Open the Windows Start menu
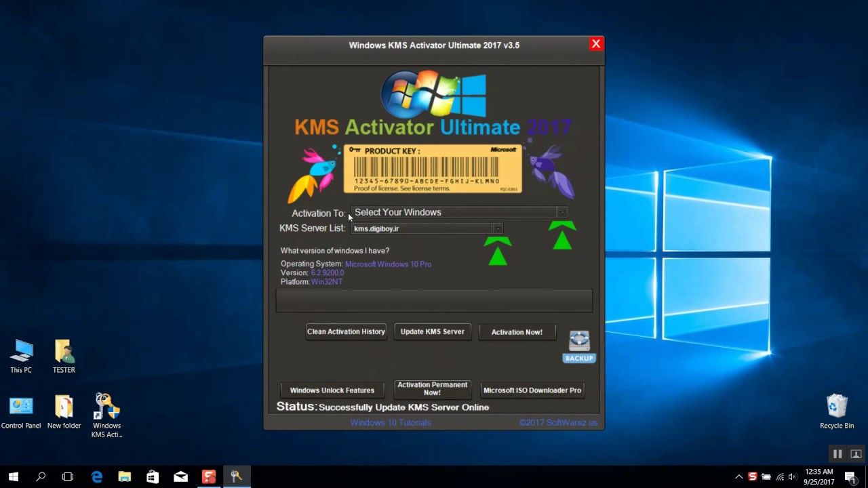Image resolution: width=868 pixels, height=488 pixels. (14, 476)
